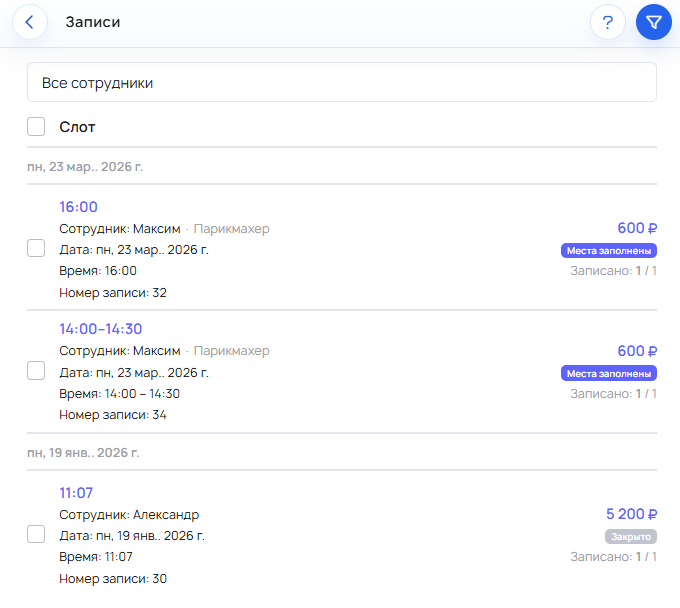680x608 pixels.
Task: Click the Записи page title
Action: click(x=93, y=22)
